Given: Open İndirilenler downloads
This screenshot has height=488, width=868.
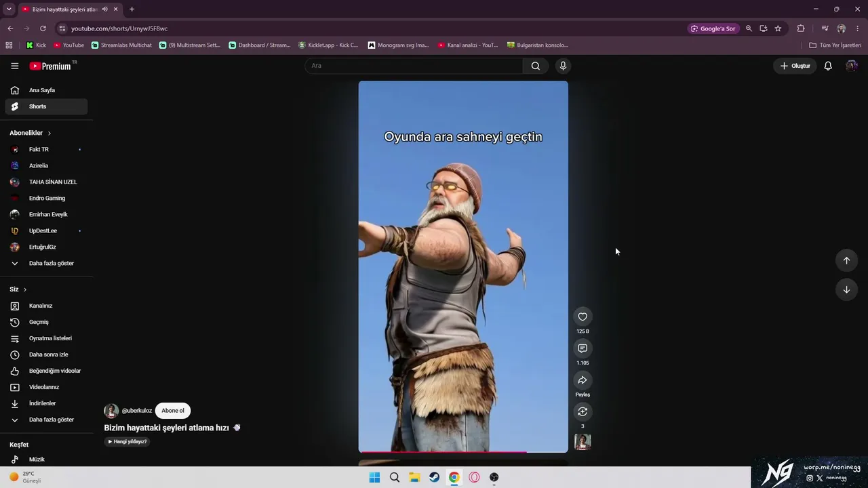Looking at the screenshot, I should tap(46, 403).
